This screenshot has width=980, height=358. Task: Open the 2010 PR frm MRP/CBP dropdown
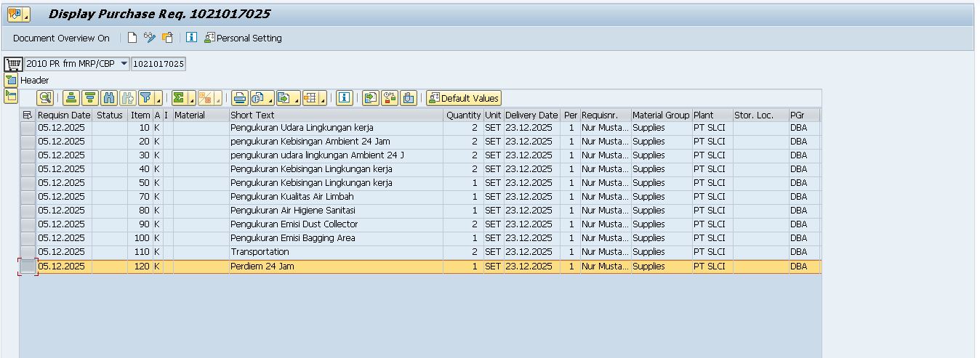(124, 64)
